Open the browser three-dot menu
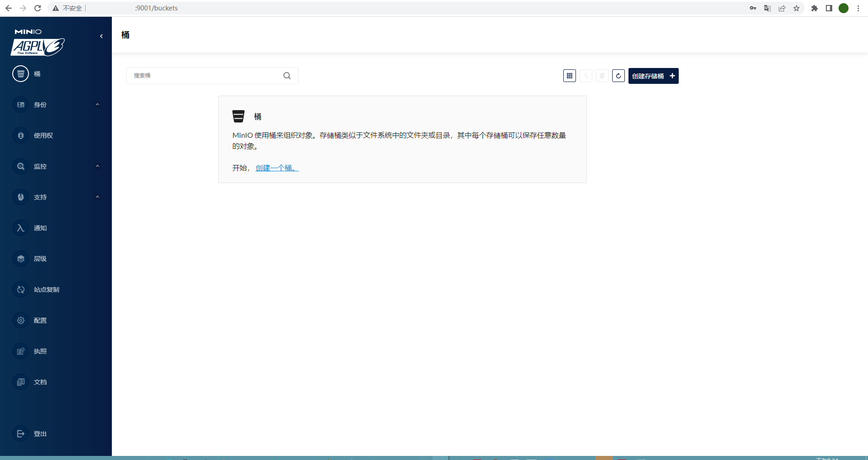Screen dimensions: 868x460 [858, 8]
